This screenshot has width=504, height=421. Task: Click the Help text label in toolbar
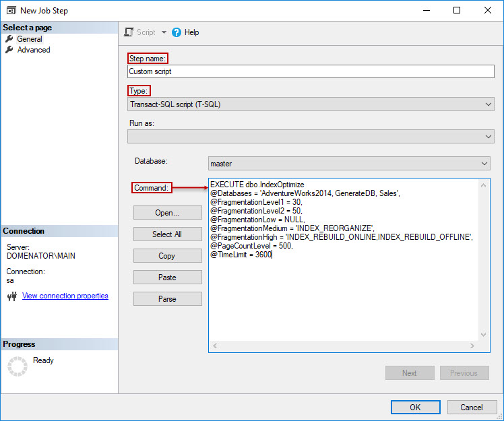click(191, 32)
